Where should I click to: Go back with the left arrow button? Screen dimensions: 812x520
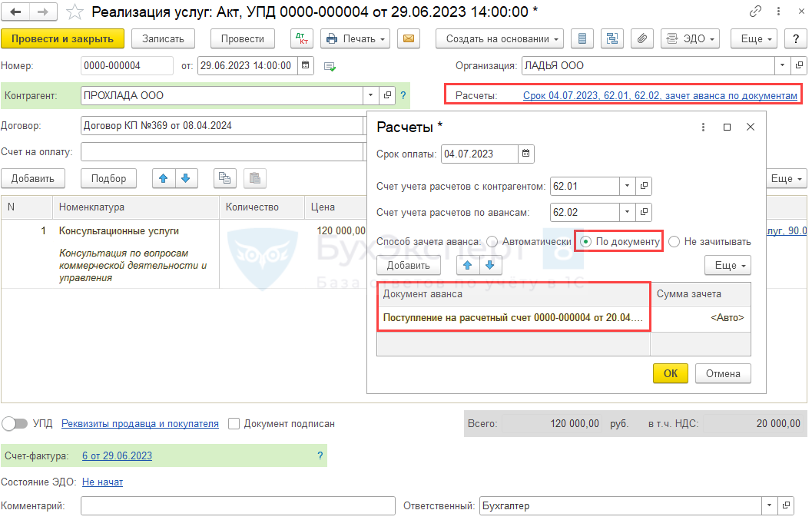tap(16, 12)
